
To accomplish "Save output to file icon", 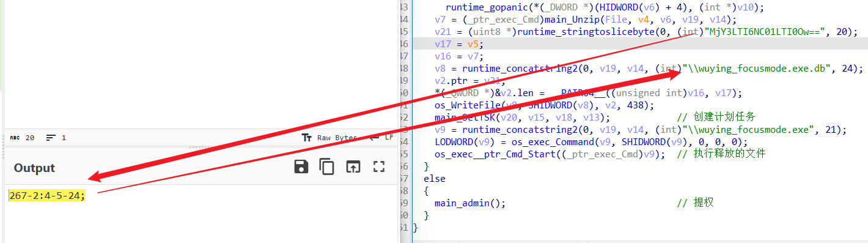I will [301, 166].
